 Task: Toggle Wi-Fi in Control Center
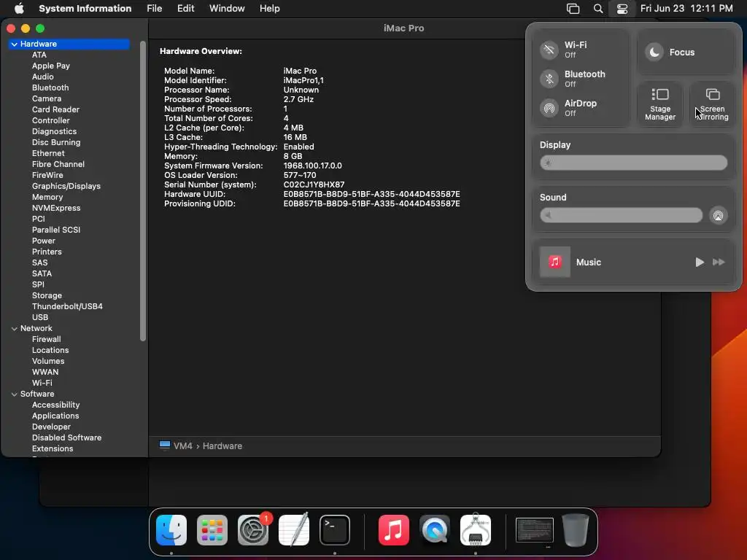coord(549,50)
